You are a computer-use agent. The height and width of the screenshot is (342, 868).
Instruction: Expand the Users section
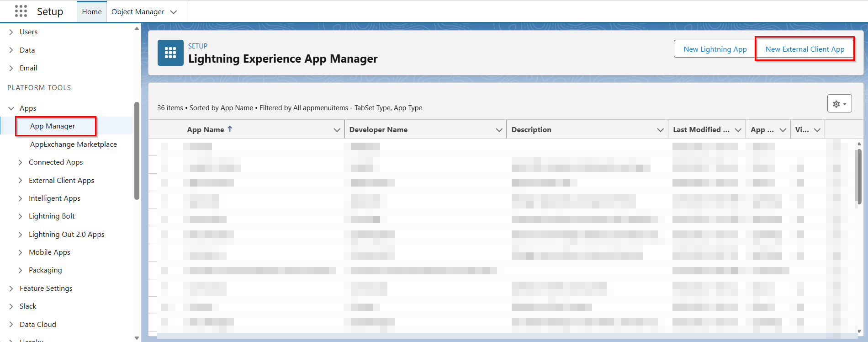point(11,32)
